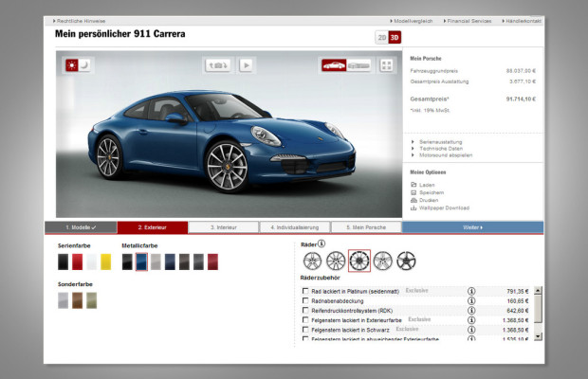Choose the red Serienfarbe swatch
Viewport: 588px width, 379px height.
(77, 262)
